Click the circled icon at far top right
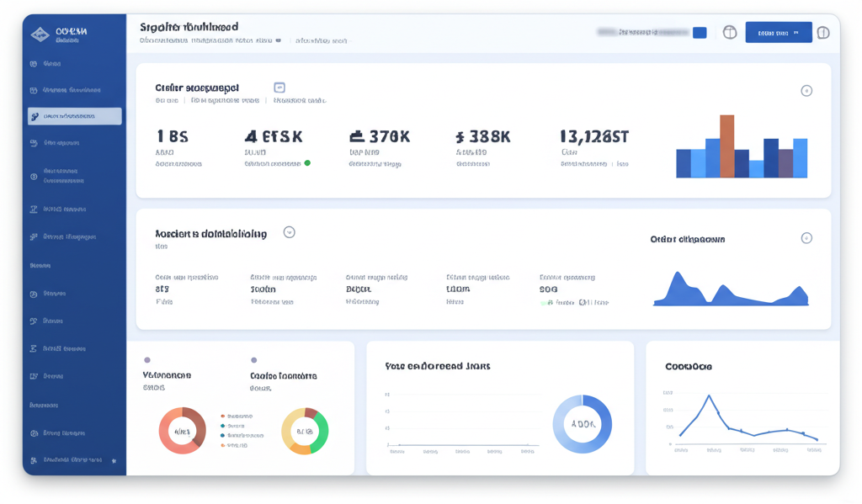 pyautogui.click(x=824, y=31)
